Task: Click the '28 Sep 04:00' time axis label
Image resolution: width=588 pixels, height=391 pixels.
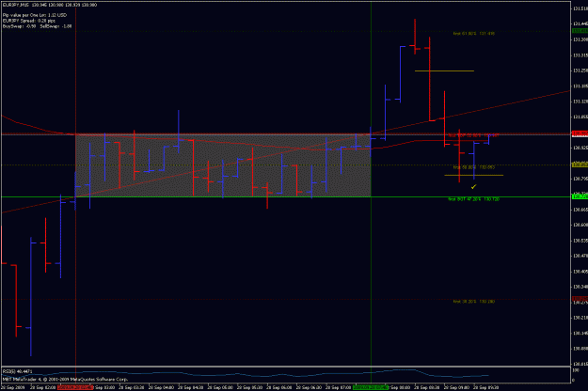Action: pos(163,387)
